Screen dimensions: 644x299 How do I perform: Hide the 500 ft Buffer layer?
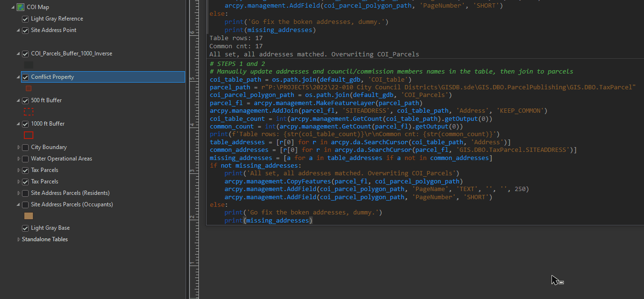pyautogui.click(x=25, y=101)
